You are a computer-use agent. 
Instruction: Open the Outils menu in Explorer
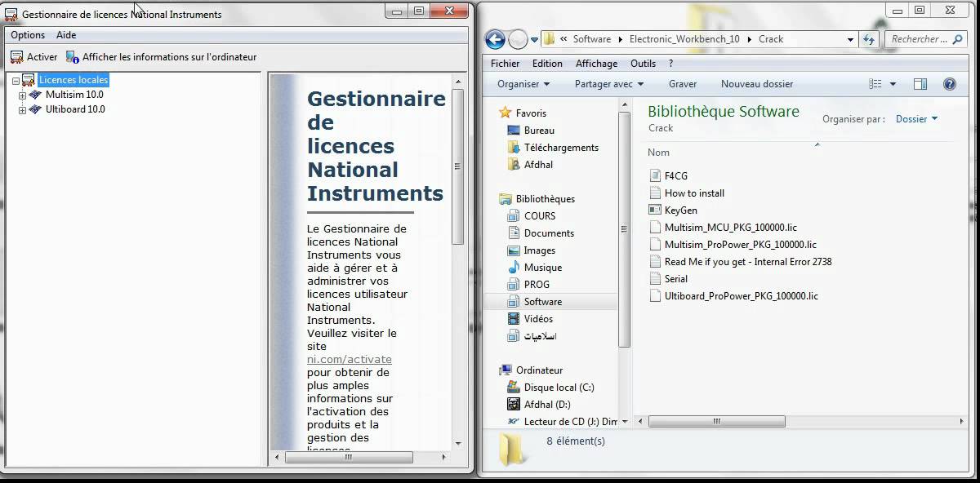click(x=643, y=64)
